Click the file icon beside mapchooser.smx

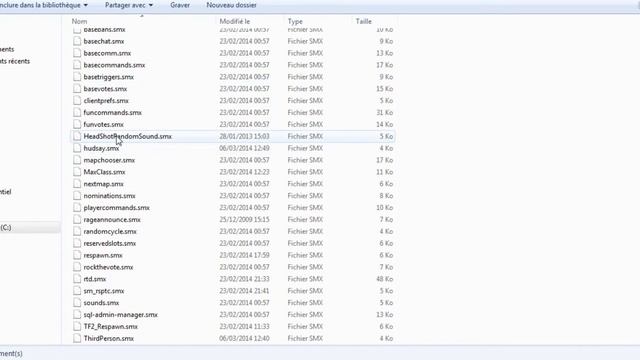click(x=77, y=160)
